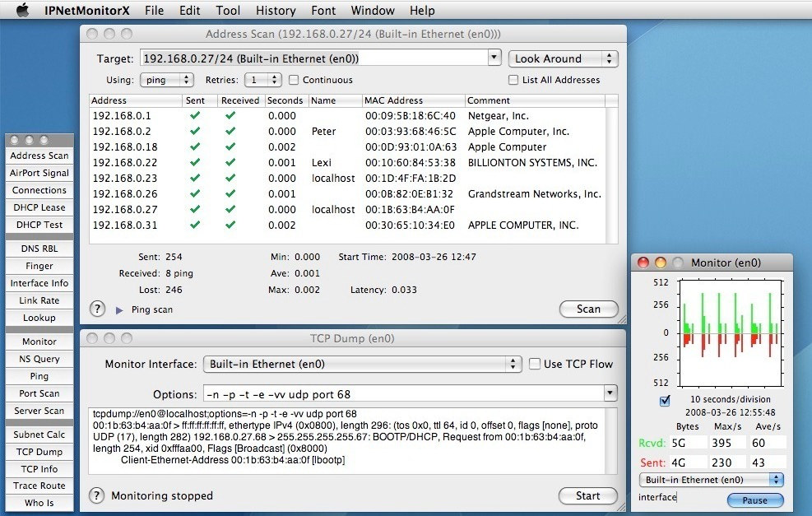
Task: Enable the Continuous checkbox
Action: click(x=294, y=80)
